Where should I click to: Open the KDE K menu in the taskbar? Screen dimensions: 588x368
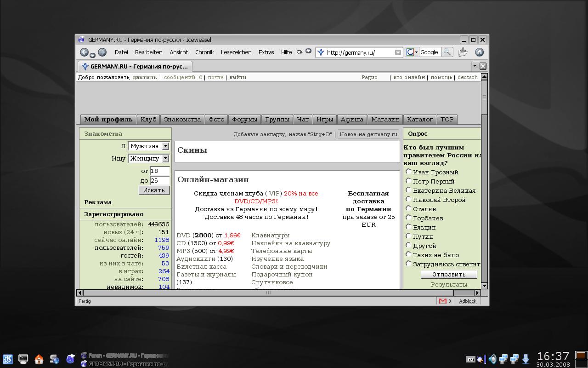(8, 359)
